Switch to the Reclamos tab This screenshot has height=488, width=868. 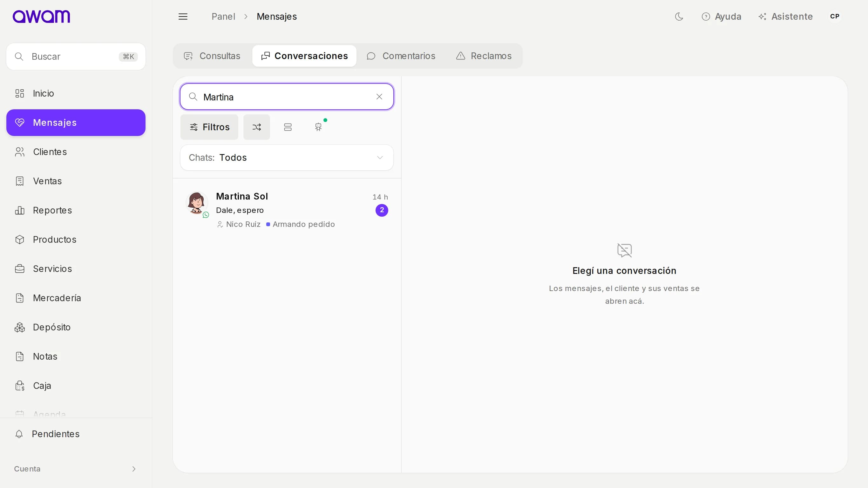[x=484, y=56]
